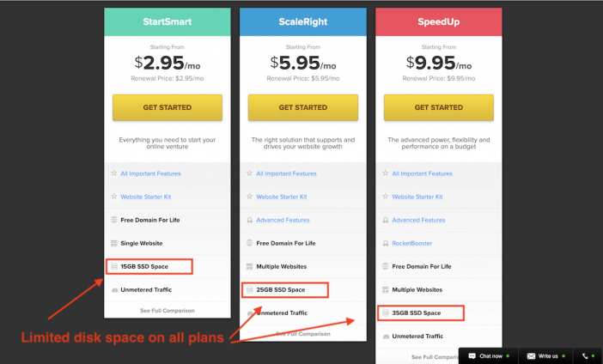Click globe icon beside ScaleRight Free Domain For Life
Viewport: 603px width, 364px height.
[250, 243]
